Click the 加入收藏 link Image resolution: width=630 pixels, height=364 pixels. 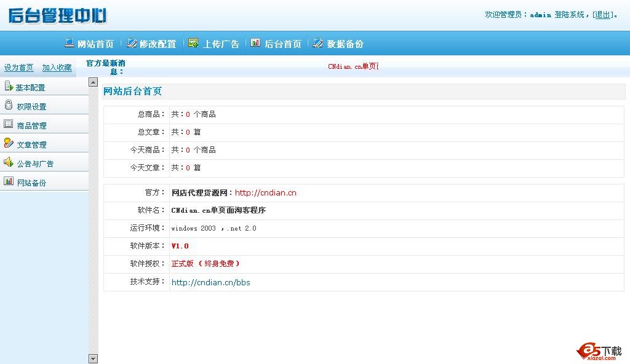tap(57, 68)
